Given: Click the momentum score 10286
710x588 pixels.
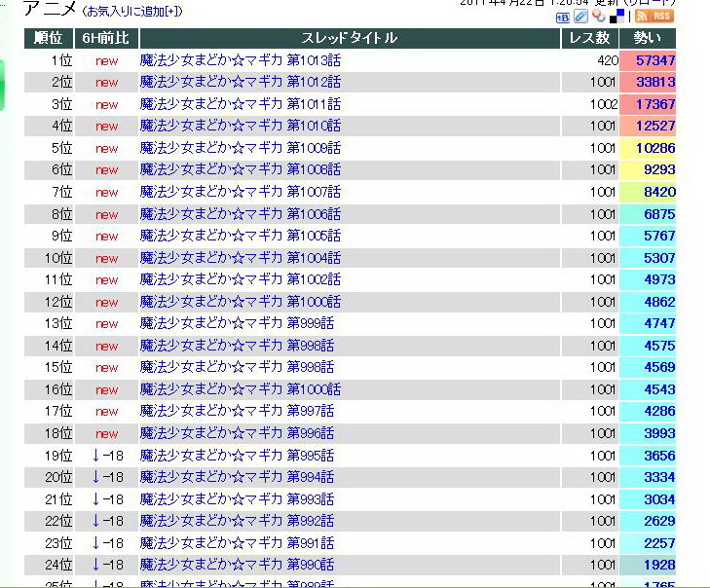Looking at the screenshot, I should click(654, 148).
